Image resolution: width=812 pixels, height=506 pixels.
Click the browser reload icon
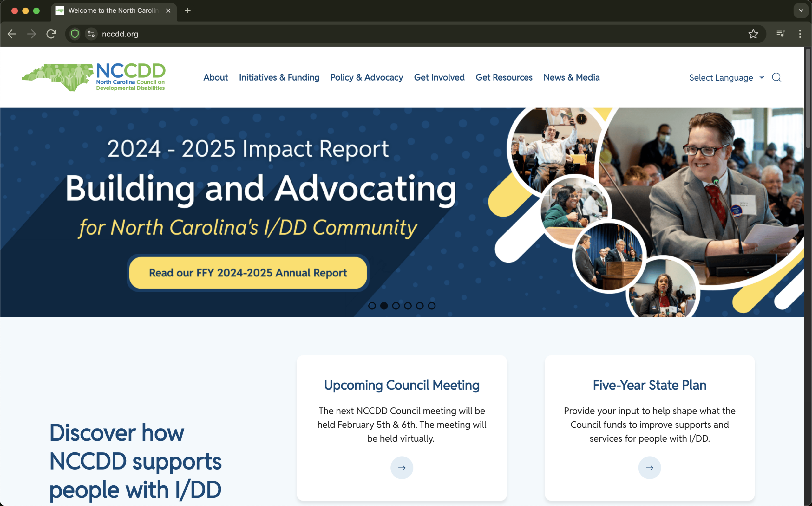51,34
